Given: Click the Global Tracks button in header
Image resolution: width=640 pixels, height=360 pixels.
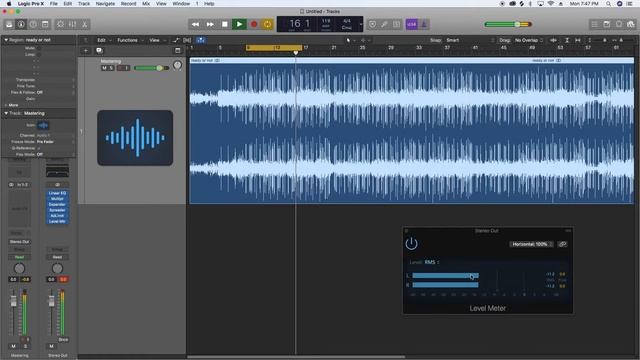Looking at the screenshot, I should coord(178,51).
